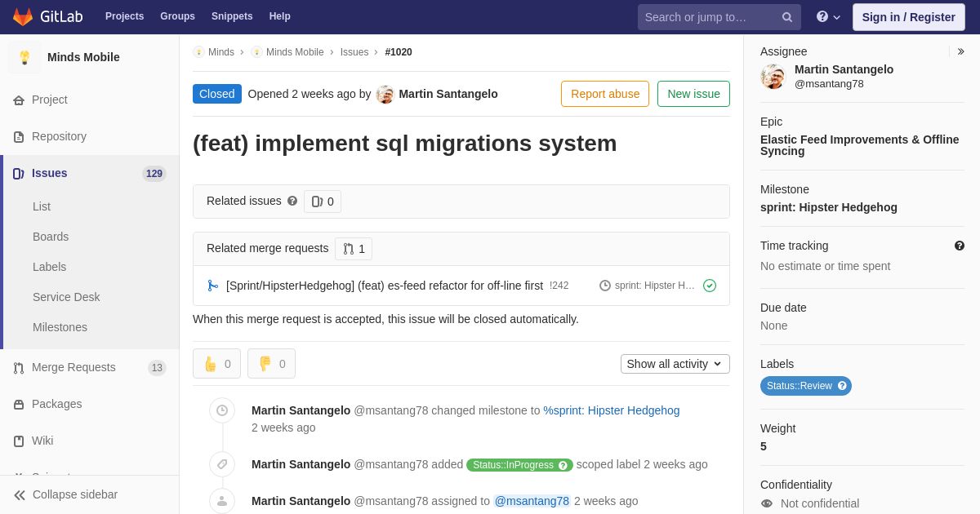The height and width of the screenshot is (514, 980).
Task: Open %sprint: Hipster Hedgehog milestone link
Action: coord(612,410)
